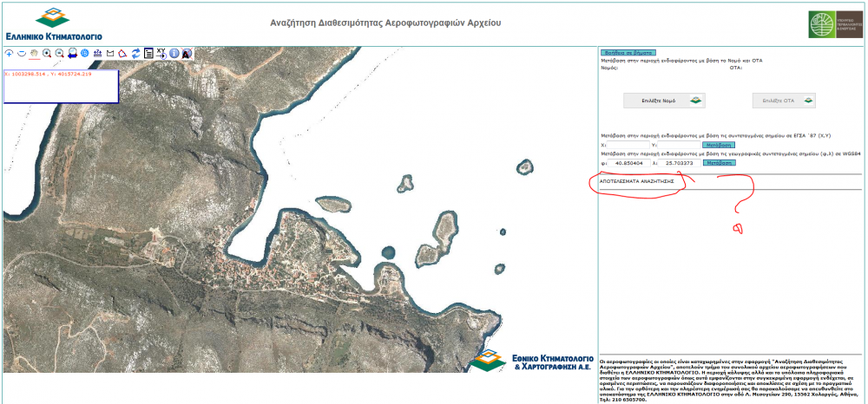Screen dimensions: 868x404
Task: Open the XY coordinate locate tool
Action: [x=161, y=53]
